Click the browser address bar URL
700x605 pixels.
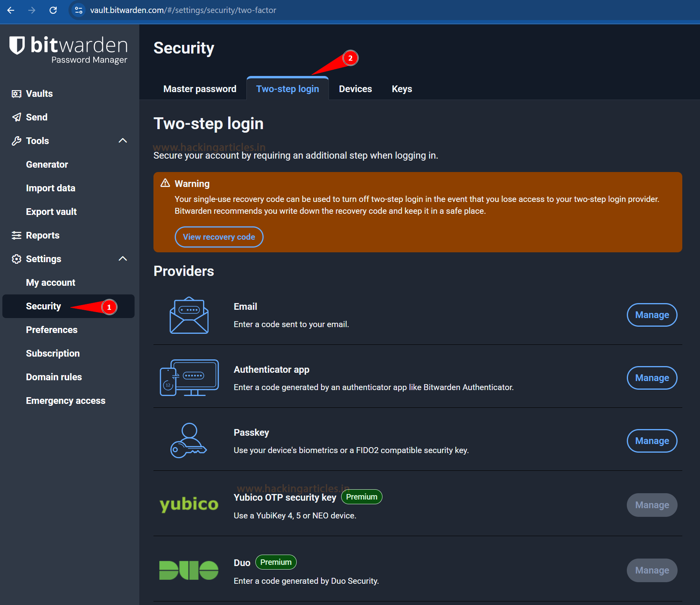[x=183, y=10]
